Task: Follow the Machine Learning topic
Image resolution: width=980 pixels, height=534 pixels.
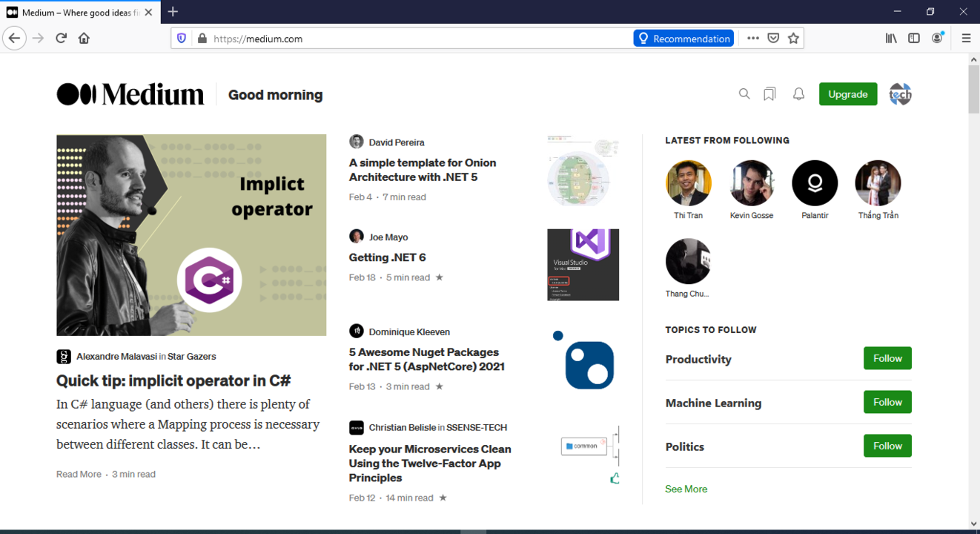Action: (x=887, y=402)
